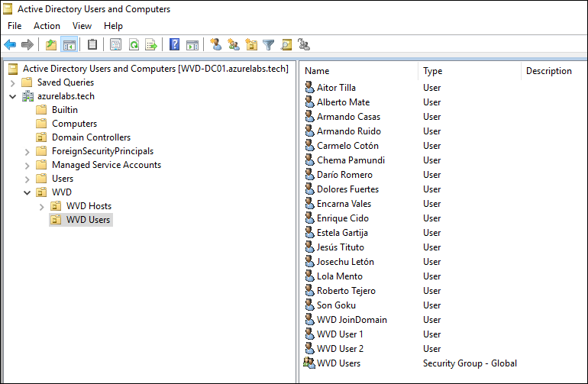
Task: Select user Darío Romero
Action: 344,174
